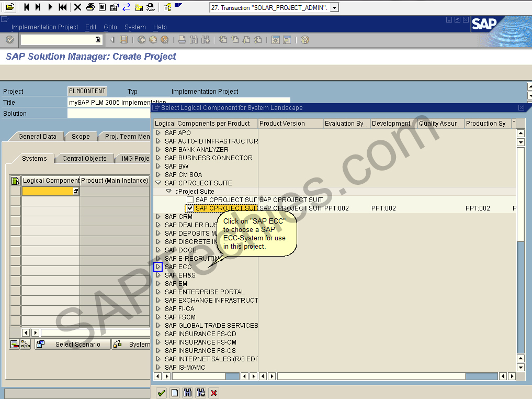
Task: Click the spy figure icon in player toolbar
Action: pyautogui.click(x=151, y=7)
